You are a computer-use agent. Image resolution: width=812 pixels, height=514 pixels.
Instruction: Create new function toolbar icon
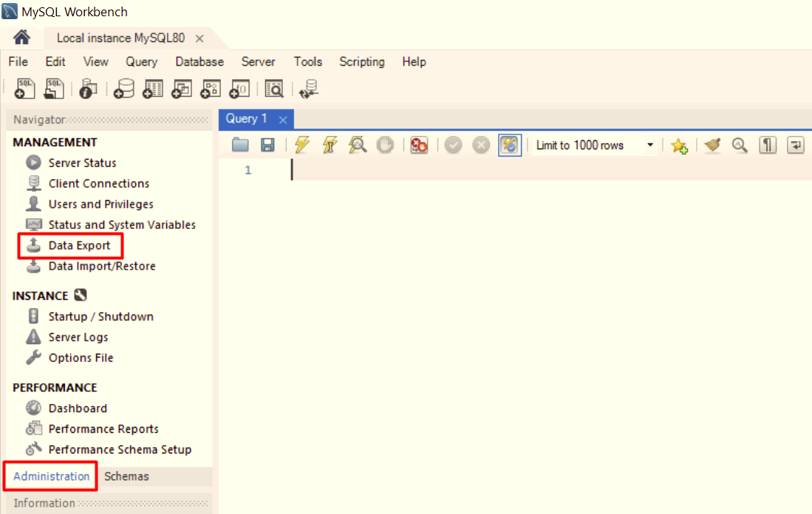(240, 89)
